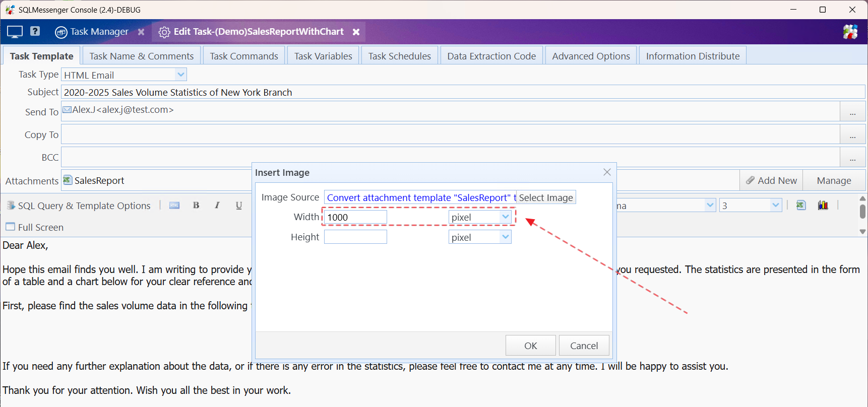Open the Width unit pixel dropdown
The width and height of the screenshot is (868, 407).
click(x=505, y=217)
